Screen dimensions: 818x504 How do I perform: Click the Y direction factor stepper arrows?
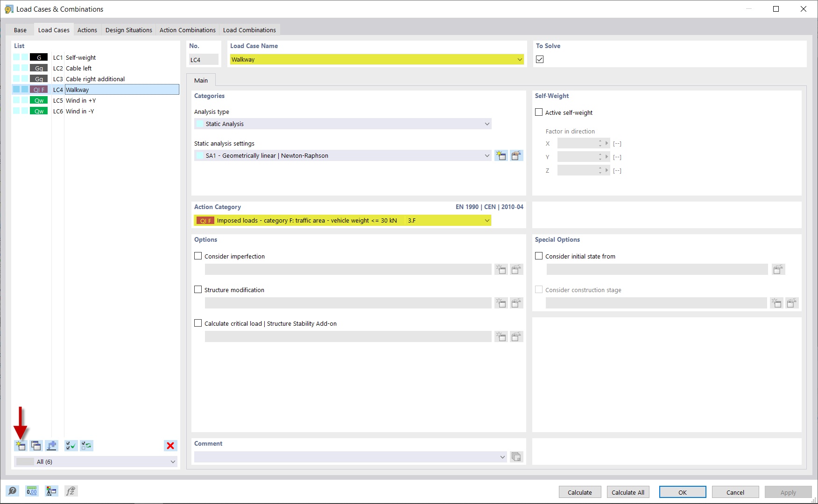click(x=600, y=157)
